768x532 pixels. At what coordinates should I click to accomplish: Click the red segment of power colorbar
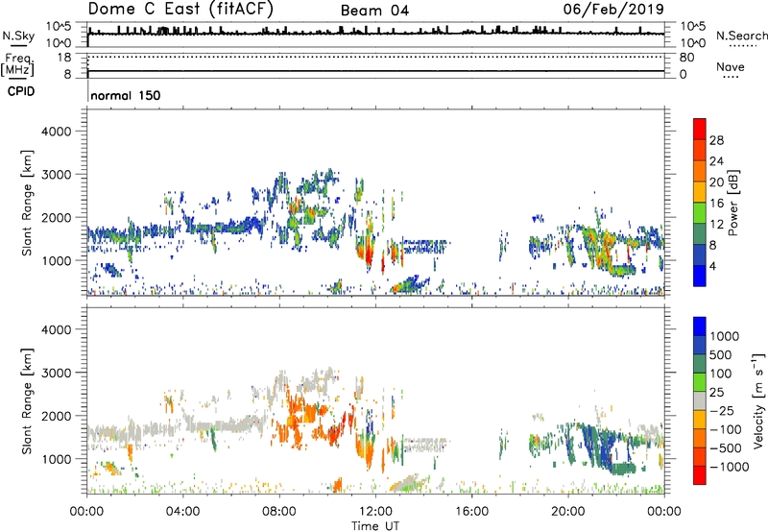click(700, 130)
